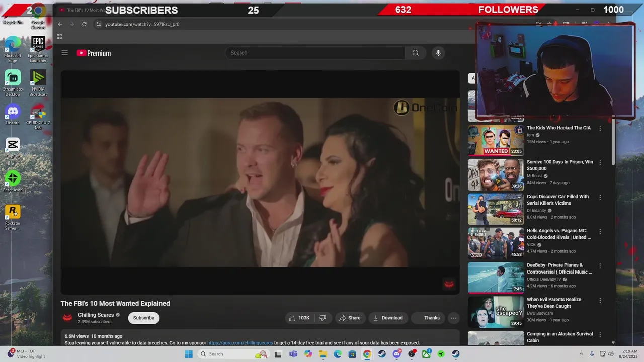Play Survive 100 Days In Prison thumbnail
This screenshot has width=644, height=362.
pos(496,174)
